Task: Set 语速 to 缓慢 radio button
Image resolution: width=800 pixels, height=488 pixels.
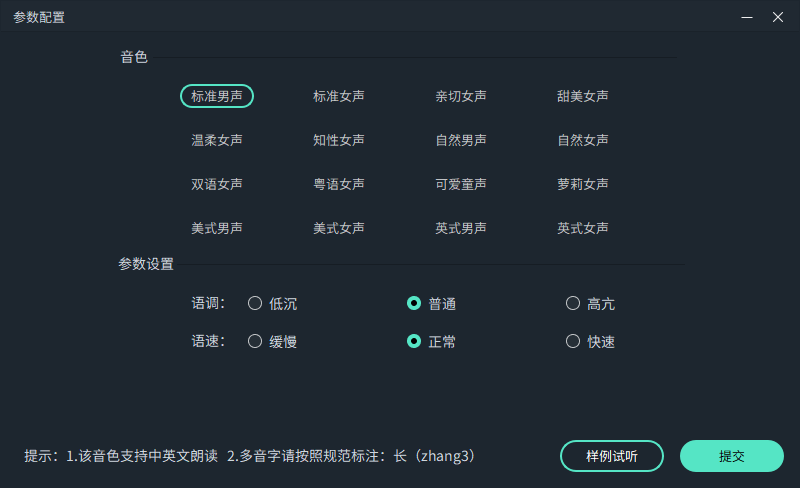Action: coord(255,341)
